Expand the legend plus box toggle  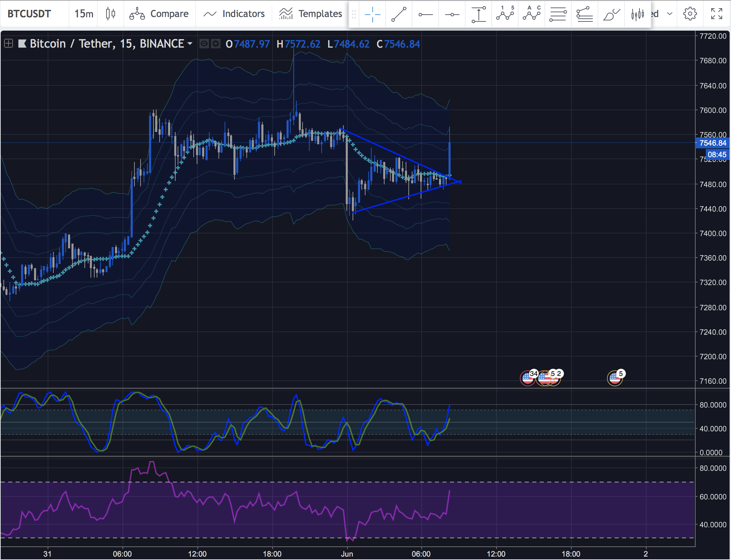tap(9, 44)
